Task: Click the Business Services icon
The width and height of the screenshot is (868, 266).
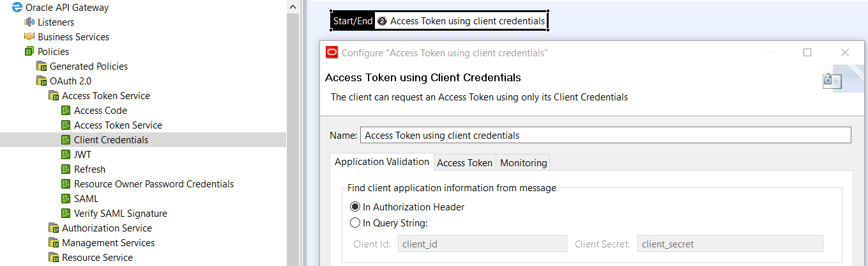Action: [x=29, y=37]
